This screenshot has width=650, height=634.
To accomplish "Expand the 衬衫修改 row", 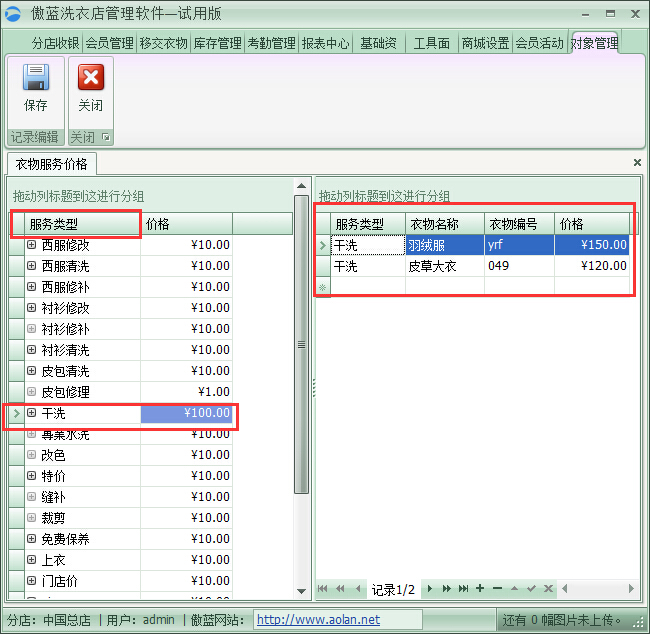I will coord(32,307).
